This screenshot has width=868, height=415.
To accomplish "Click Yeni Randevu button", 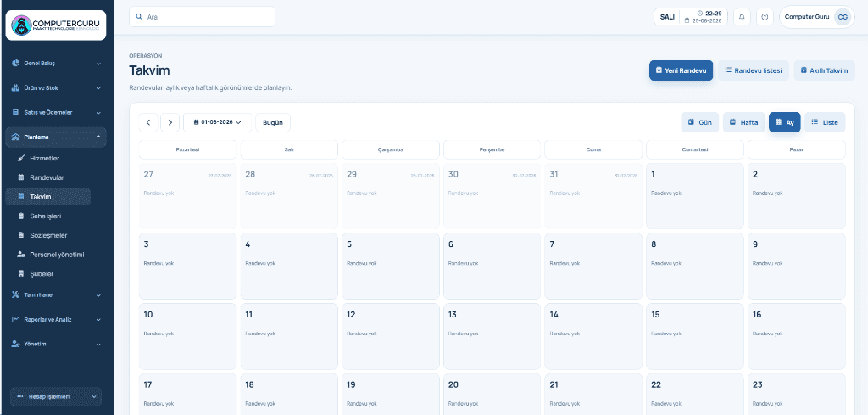I will (x=681, y=70).
